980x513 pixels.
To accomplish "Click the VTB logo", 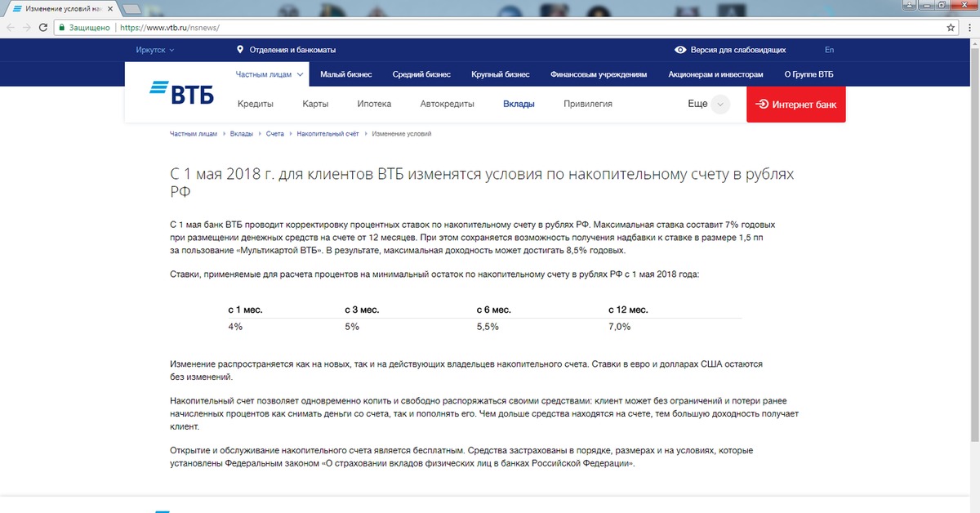I will tap(181, 92).
